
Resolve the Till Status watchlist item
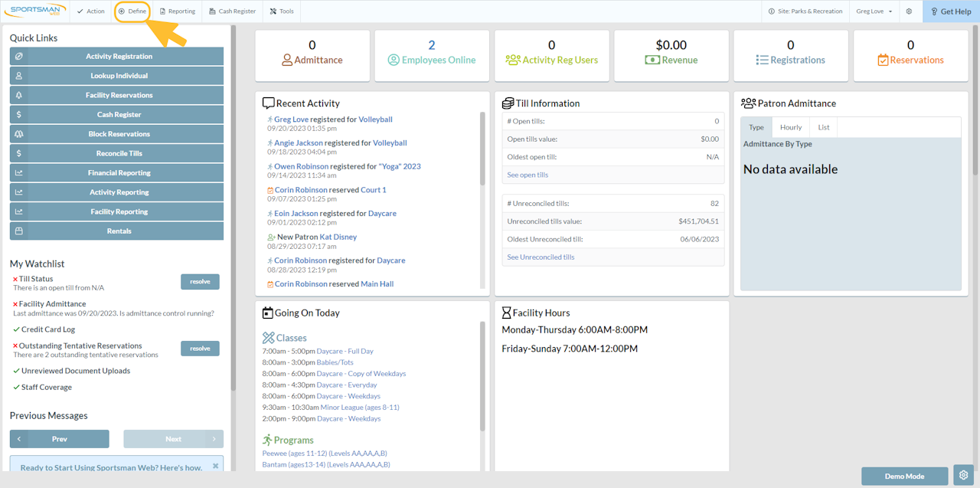pyautogui.click(x=200, y=282)
